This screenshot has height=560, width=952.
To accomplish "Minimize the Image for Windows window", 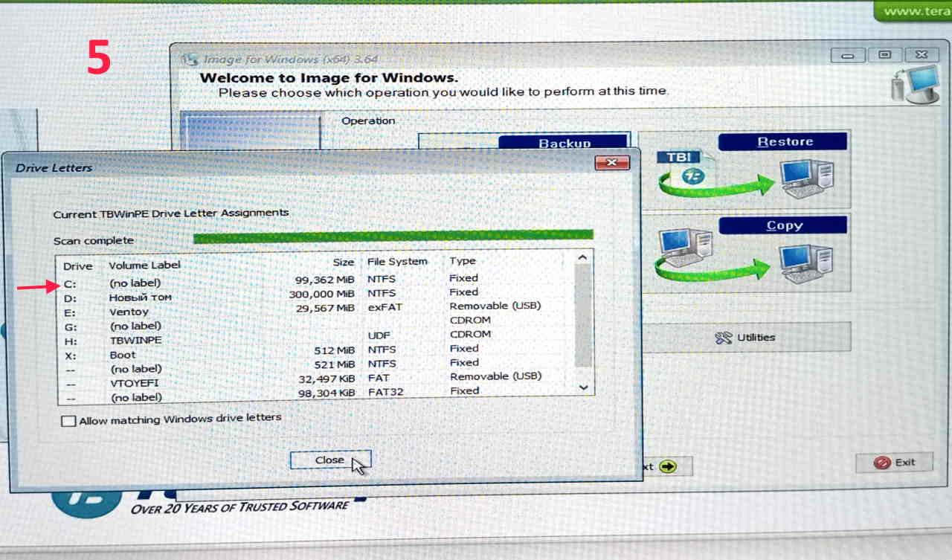I will [848, 54].
